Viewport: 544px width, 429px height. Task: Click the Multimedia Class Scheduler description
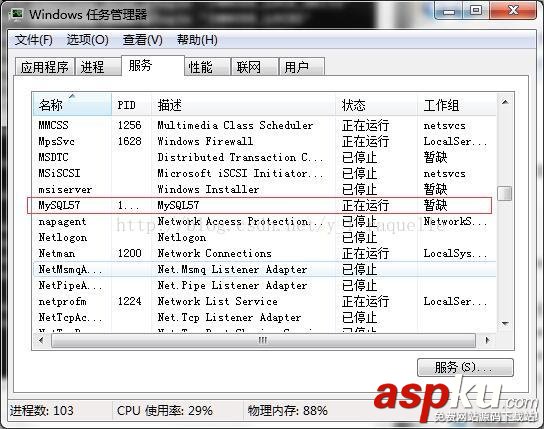point(235,125)
